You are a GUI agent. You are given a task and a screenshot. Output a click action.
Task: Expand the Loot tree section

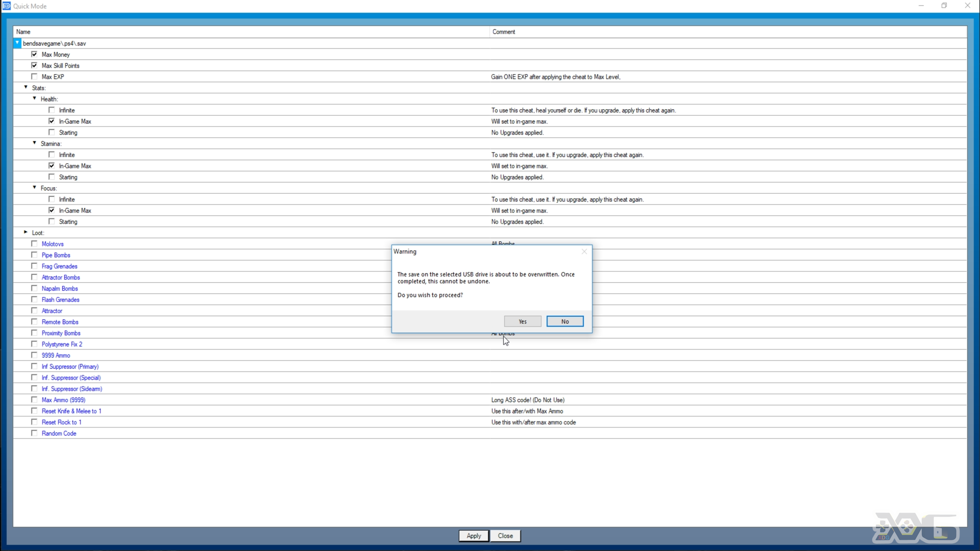coord(26,232)
